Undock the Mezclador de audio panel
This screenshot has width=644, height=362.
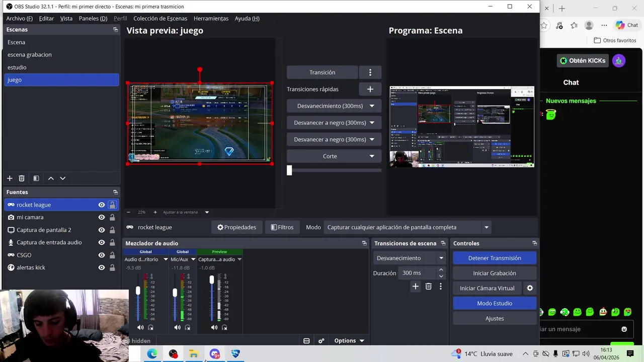tap(364, 243)
